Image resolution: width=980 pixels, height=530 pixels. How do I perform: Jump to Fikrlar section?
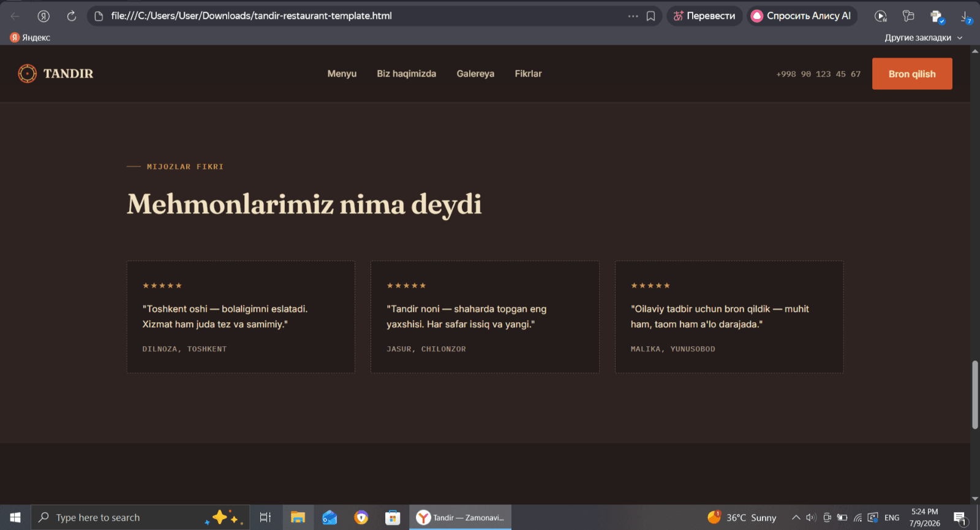[x=528, y=74]
